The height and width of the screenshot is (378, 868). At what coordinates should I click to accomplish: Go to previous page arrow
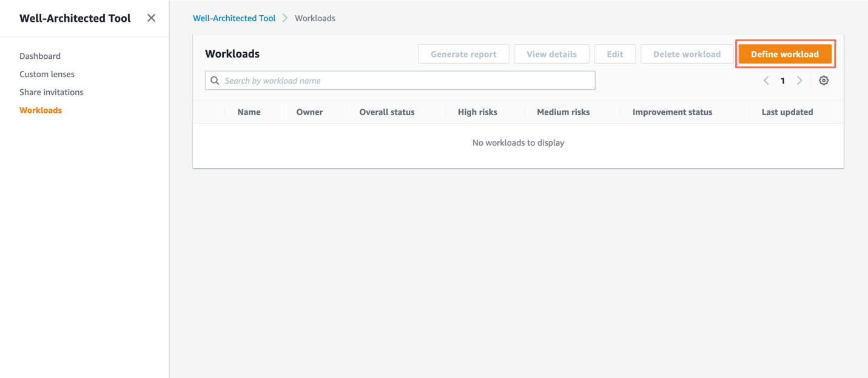point(766,81)
